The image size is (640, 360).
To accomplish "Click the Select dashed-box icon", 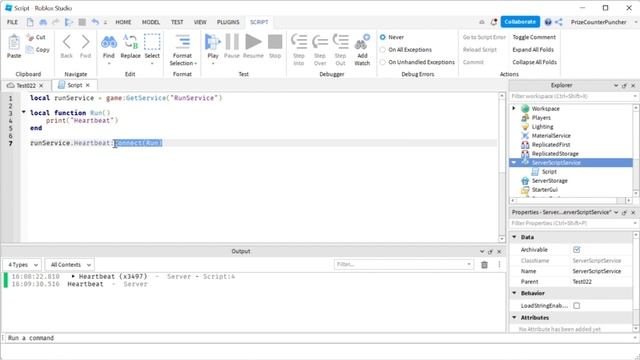I will pyautogui.click(x=152, y=42).
